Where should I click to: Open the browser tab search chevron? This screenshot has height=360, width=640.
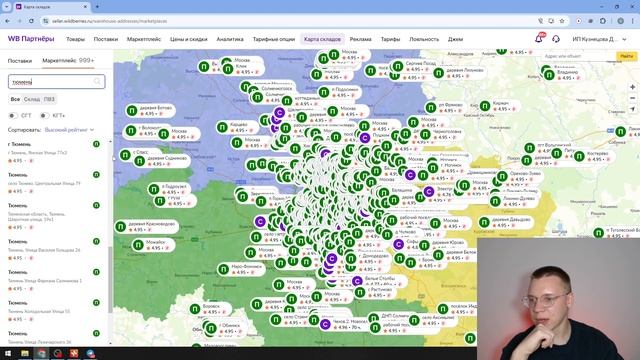(6, 7)
